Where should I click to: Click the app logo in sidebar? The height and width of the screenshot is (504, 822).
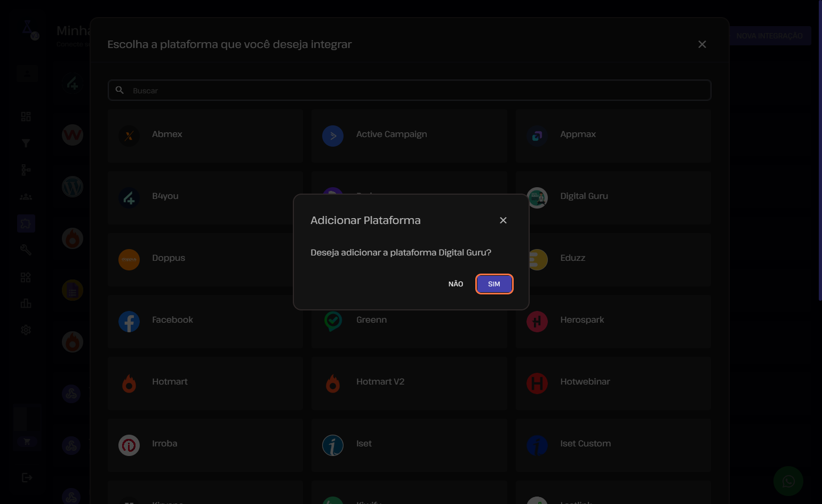[x=30, y=29]
